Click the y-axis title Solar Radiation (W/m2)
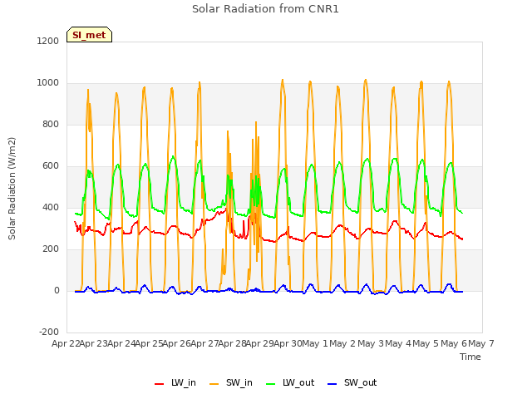532x399 pixels. (x=12, y=189)
